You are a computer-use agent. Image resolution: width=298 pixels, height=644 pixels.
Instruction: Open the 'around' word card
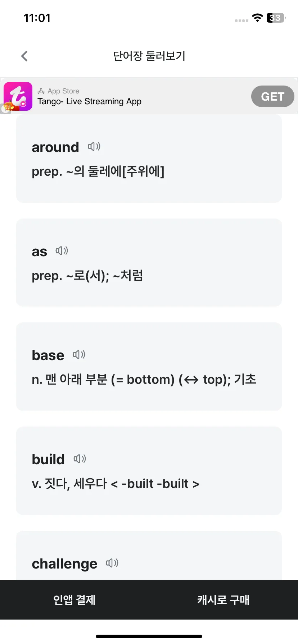149,158
